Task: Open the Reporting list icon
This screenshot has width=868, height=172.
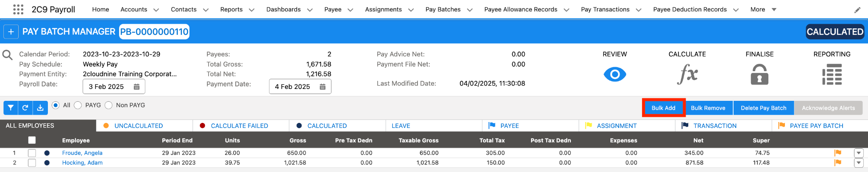Action: pyautogui.click(x=832, y=75)
